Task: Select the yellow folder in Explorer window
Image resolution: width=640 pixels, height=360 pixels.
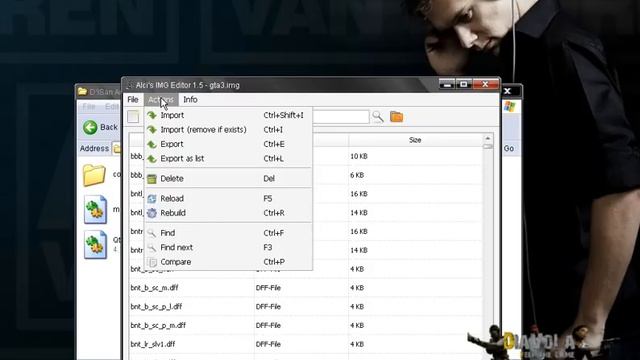Action: point(94,175)
